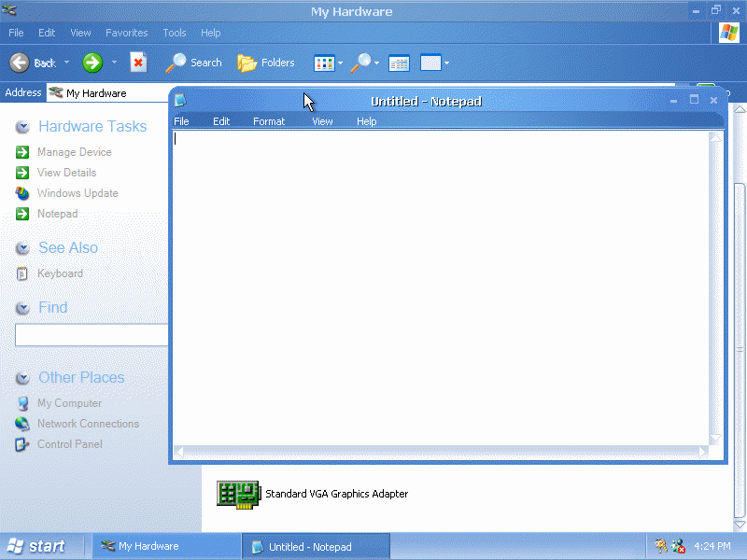Click the green Forward arrow button
Screen dimensions: 747x560
coord(92,63)
